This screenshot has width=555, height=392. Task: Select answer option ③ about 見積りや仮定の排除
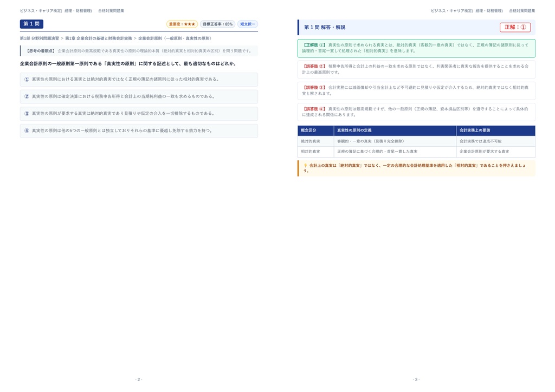[x=139, y=114]
